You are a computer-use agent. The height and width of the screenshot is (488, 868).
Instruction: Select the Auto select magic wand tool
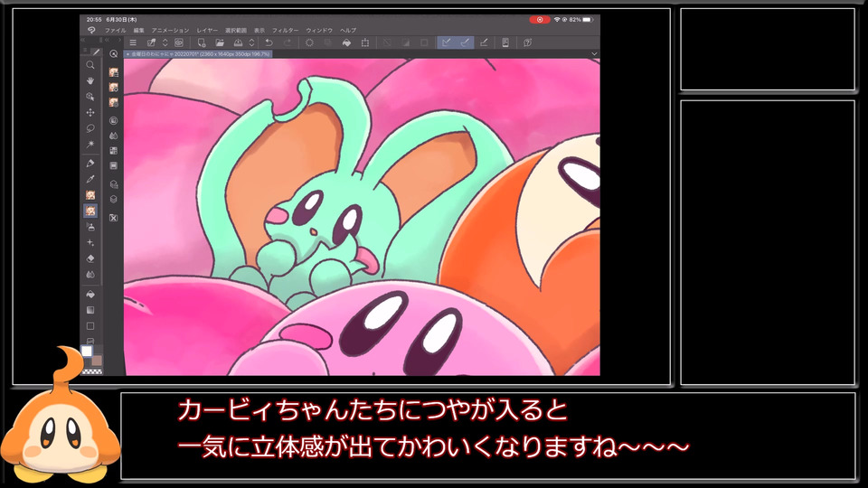tap(90, 145)
